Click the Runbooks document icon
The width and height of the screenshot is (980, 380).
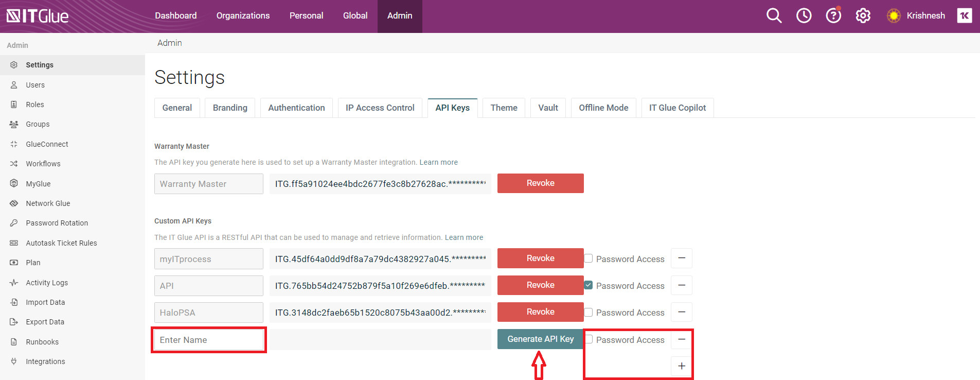coord(14,342)
